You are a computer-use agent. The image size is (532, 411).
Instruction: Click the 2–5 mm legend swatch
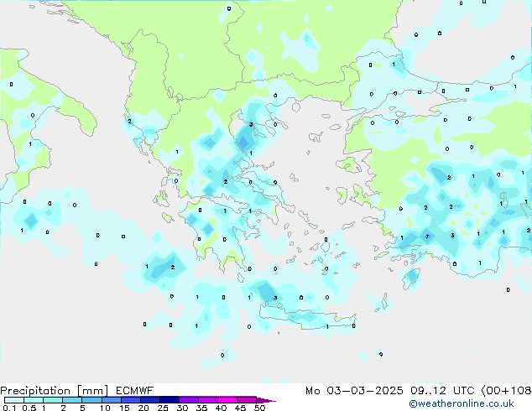coord(72,400)
